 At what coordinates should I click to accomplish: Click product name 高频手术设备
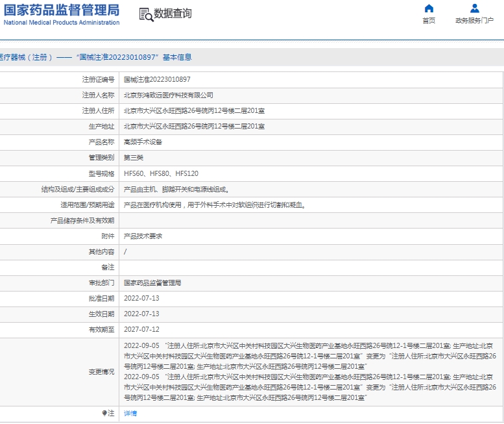[x=143, y=142]
